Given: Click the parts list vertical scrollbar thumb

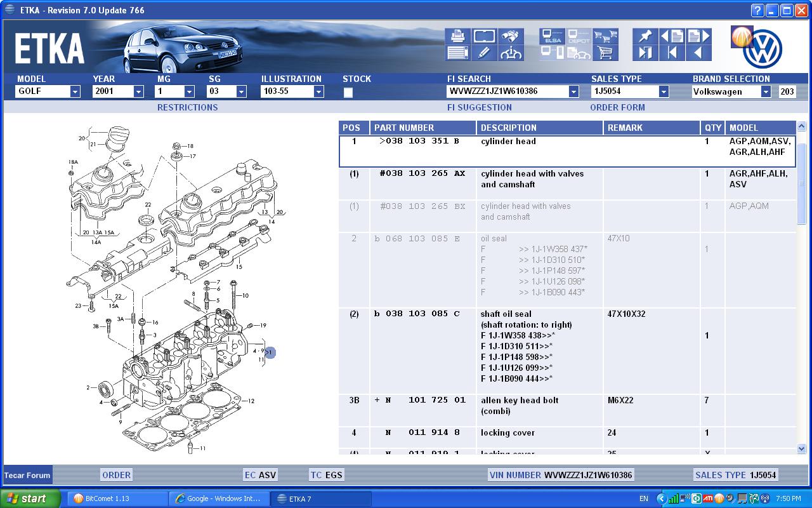Looking at the screenshot, I should coord(801,184).
